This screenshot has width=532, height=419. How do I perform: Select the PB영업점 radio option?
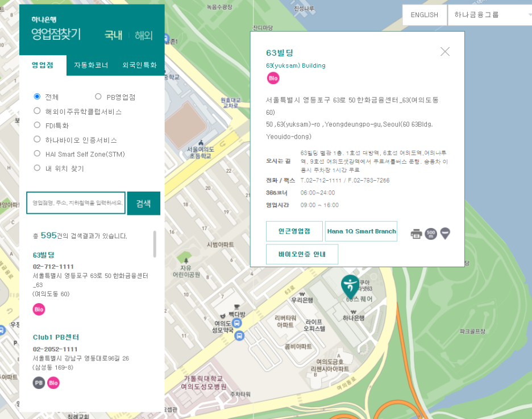click(x=98, y=97)
